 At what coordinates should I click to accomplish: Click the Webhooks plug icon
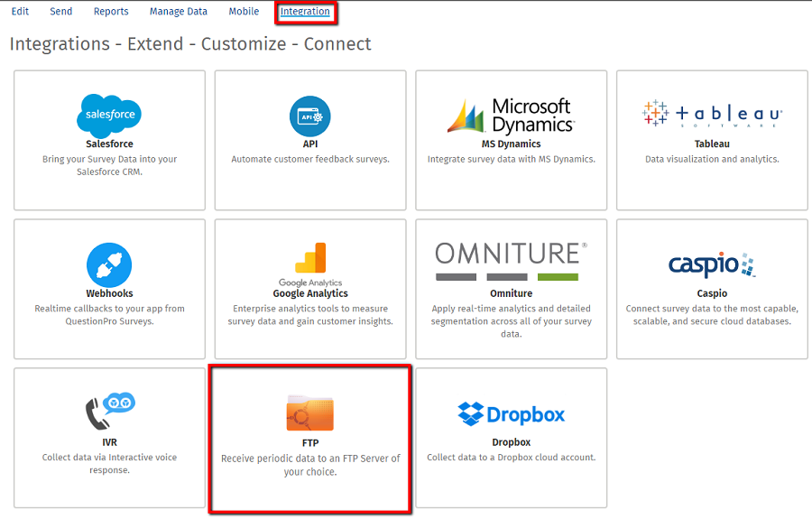point(109,264)
